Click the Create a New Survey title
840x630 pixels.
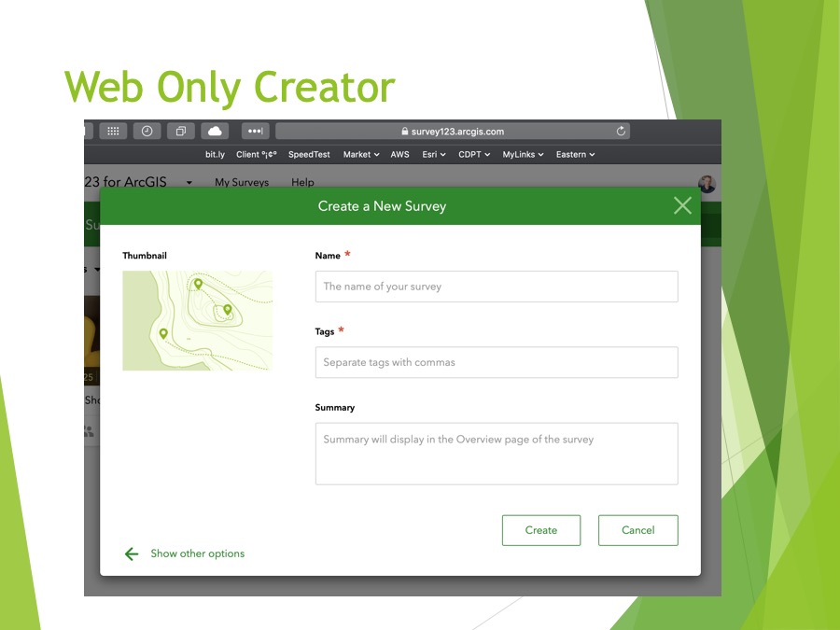coord(382,206)
